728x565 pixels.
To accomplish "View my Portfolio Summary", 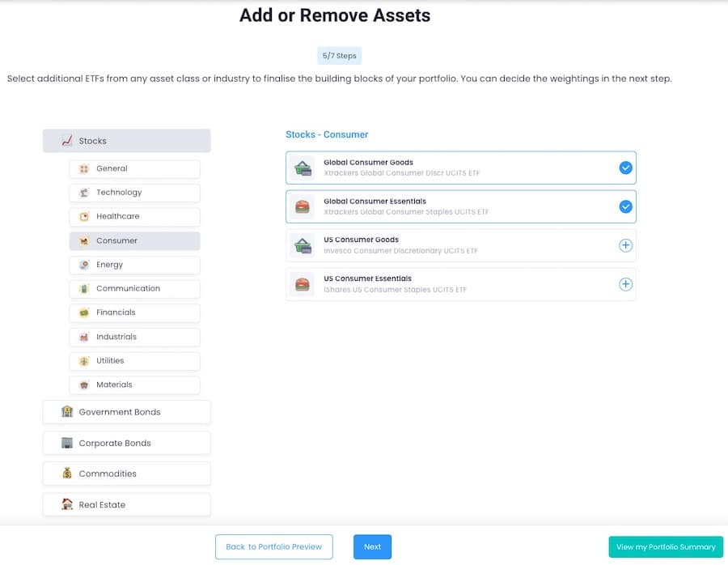I will pyautogui.click(x=666, y=547).
